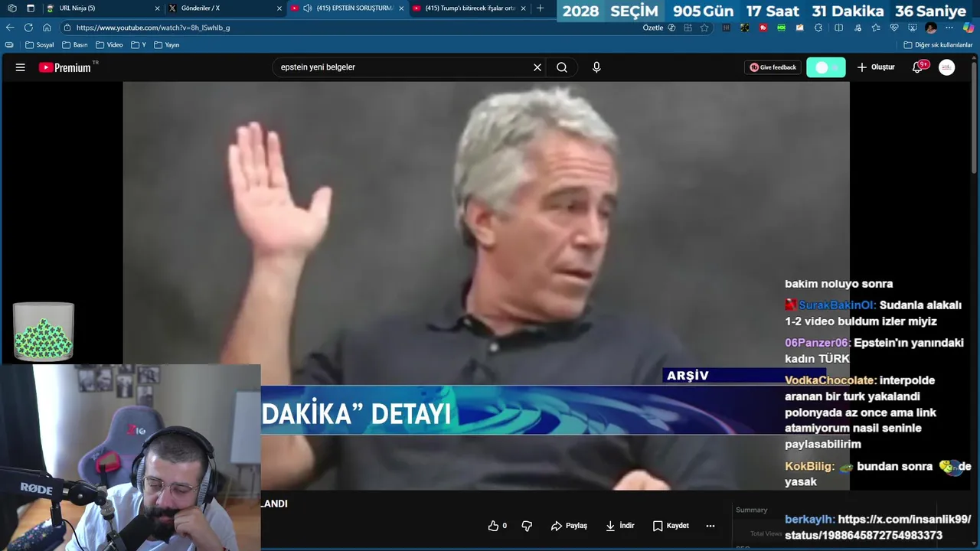Click the Give feedback button
980x551 pixels.
point(773,67)
